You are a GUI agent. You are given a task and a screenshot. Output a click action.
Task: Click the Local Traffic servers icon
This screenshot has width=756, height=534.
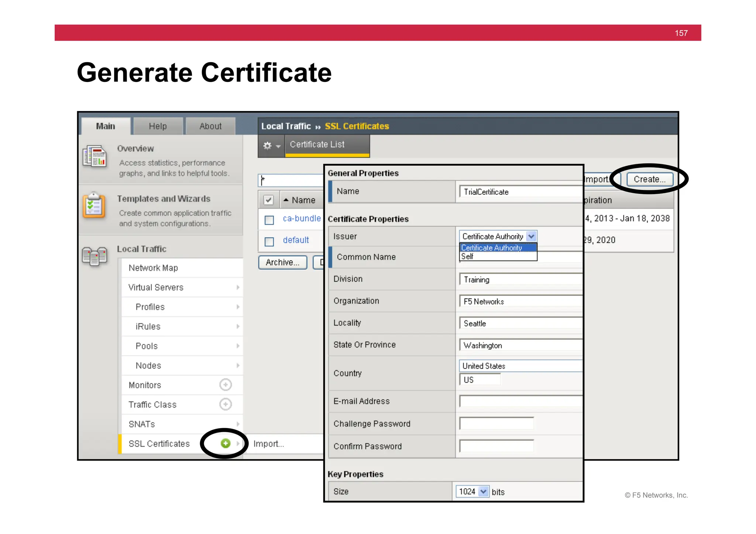pyautogui.click(x=94, y=256)
